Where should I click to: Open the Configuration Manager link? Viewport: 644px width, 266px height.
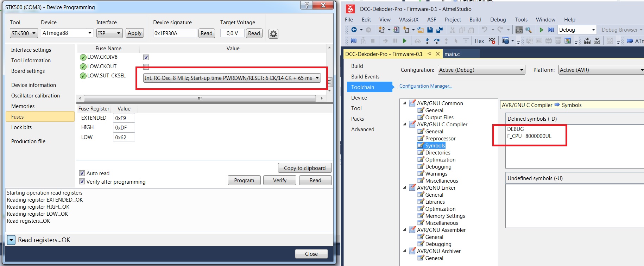click(x=426, y=86)
